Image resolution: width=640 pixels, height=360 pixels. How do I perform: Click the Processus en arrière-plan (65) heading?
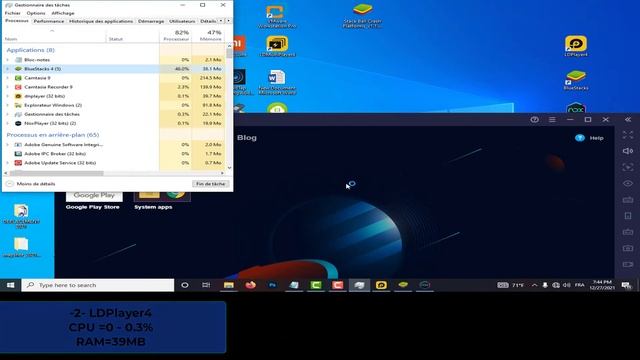[x=53, y=134]
